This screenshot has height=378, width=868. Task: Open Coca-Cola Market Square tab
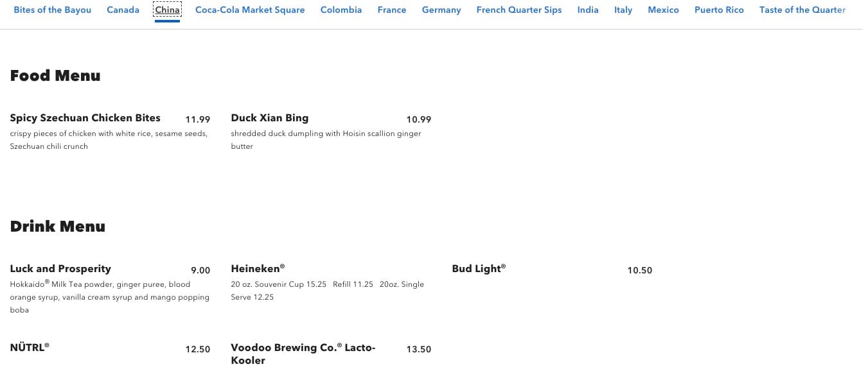250,10
